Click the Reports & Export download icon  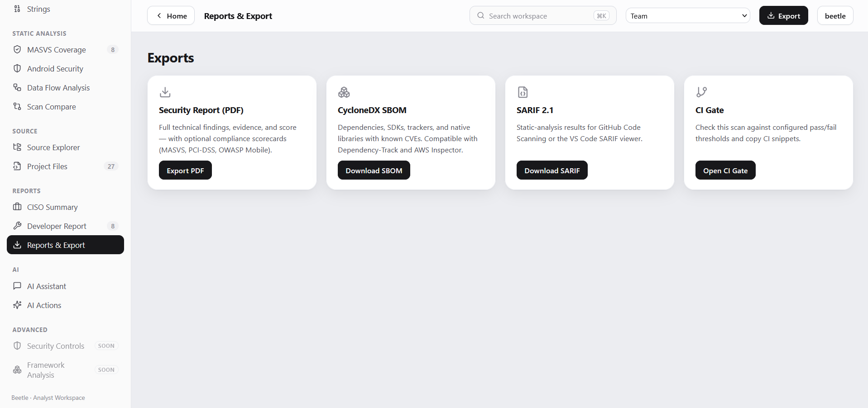[x=17, y=245]
